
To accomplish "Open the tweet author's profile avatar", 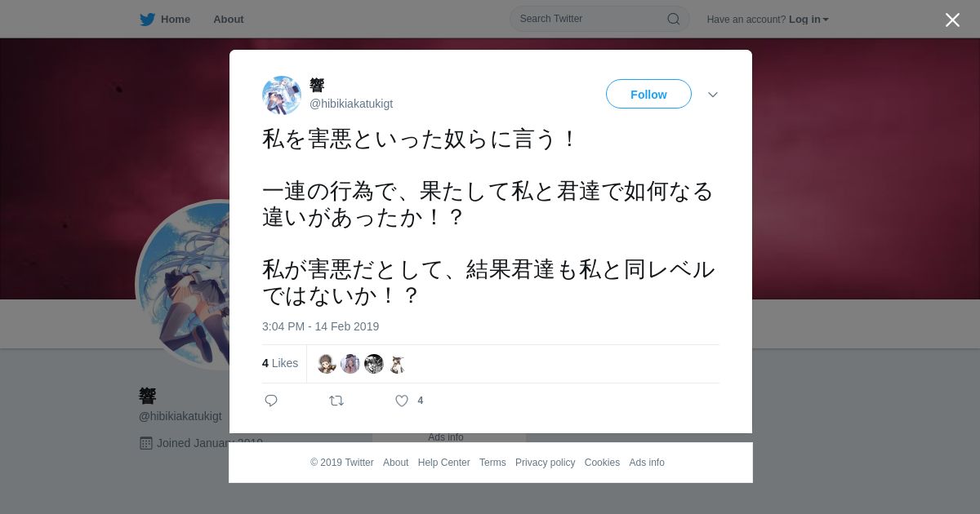I will click(x=282, y=95).
